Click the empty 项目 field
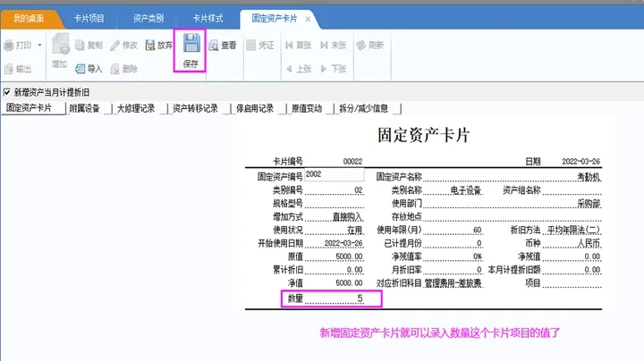Viewport: 644px width, 361px height. (x=572, y=283)
